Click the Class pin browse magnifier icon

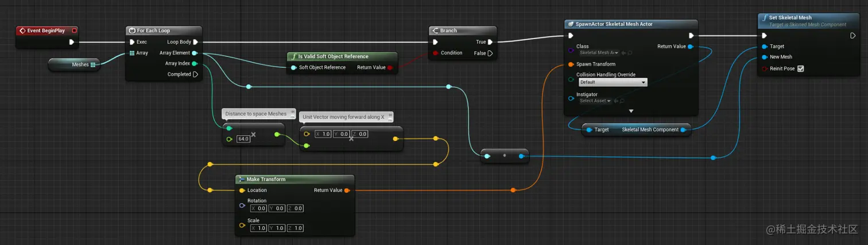point(630,52)
